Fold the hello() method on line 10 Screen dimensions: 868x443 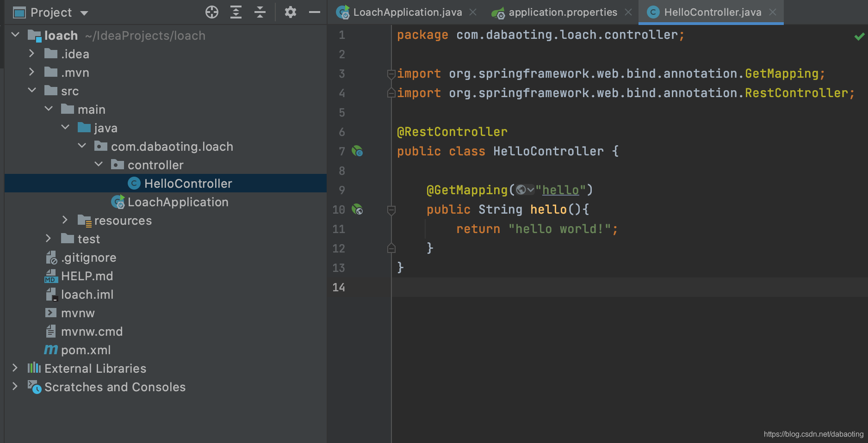[x=391, y=210]
